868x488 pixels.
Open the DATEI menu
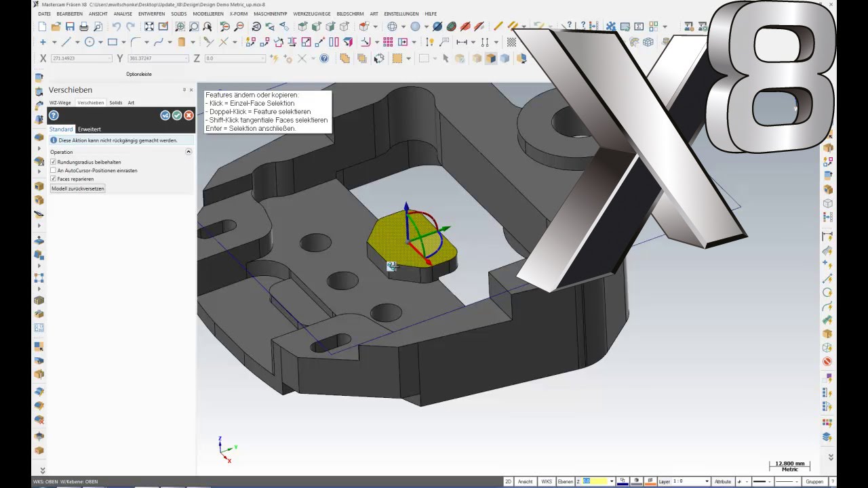[44, 14]
